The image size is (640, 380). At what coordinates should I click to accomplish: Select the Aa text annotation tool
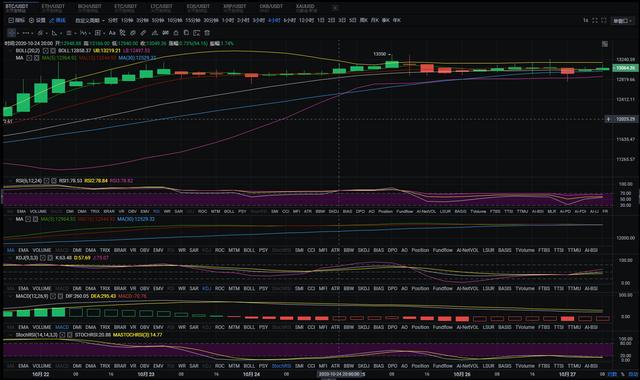tap(112, 33)
